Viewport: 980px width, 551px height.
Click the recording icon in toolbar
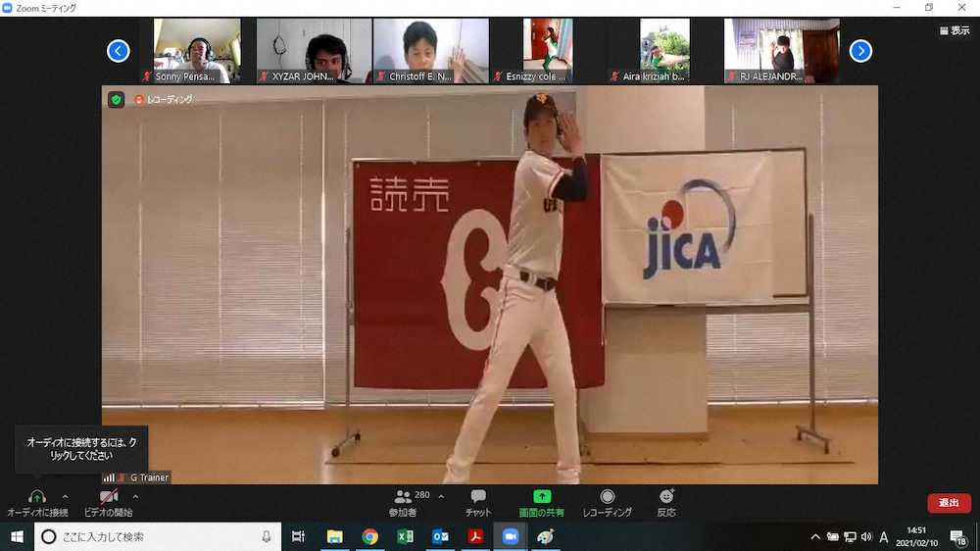(x=608, y=497)
